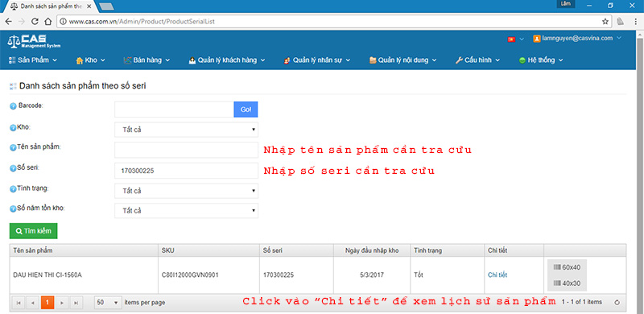Click date cell 5/3/2017
This screenshot has width=644, height=314.
click(x=372, y=275)
